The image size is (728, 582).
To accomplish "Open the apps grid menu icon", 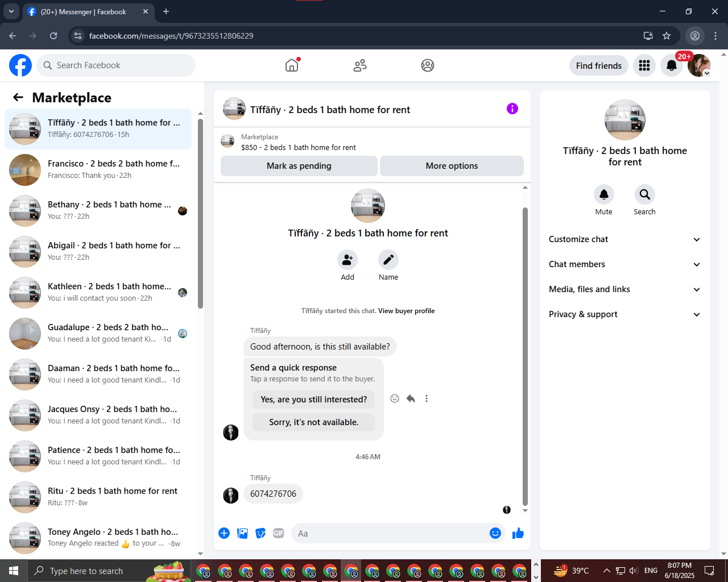I will 644,65.
